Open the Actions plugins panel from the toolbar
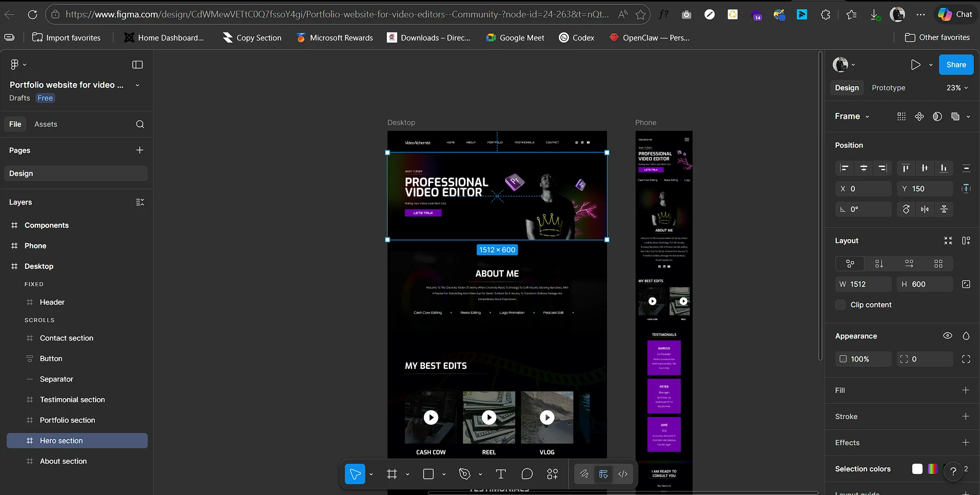This screenshot has height=495, width=980. tap(553, 474)
